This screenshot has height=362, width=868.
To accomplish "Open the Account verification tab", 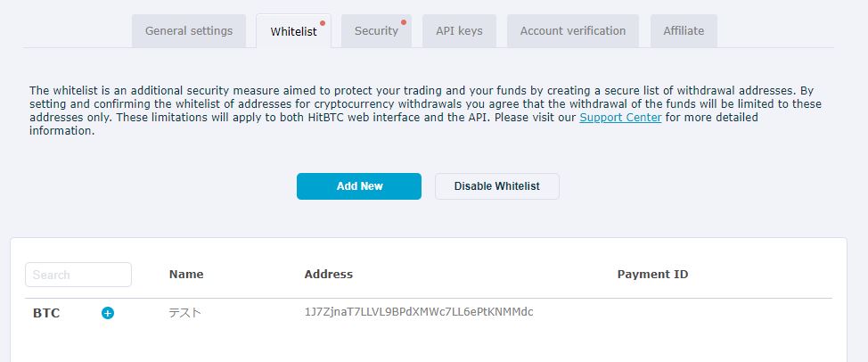I will click(573, 31).
